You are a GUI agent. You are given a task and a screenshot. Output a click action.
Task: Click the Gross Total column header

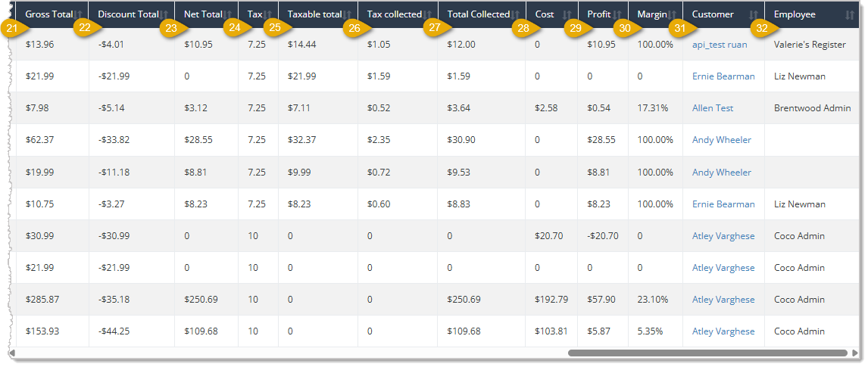[48, 14]
